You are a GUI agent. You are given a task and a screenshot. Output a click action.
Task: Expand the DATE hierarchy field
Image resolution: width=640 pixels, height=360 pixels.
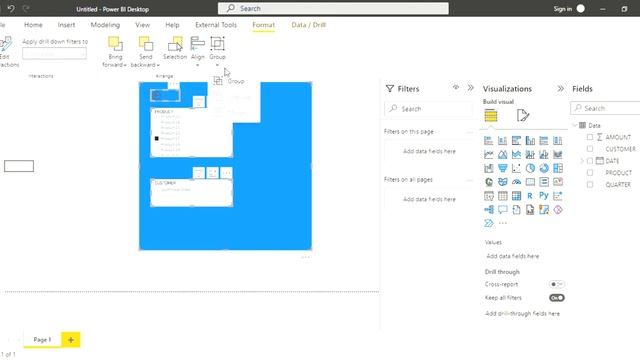(582, 161)
